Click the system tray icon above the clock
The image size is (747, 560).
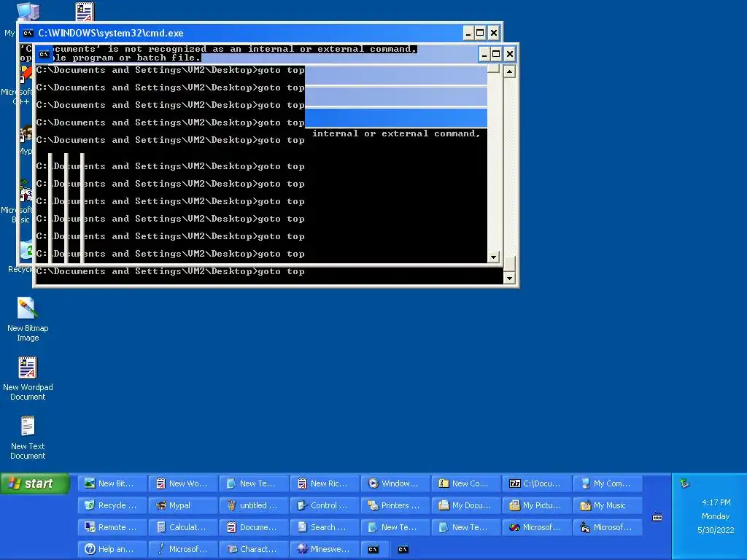[684, 483]
